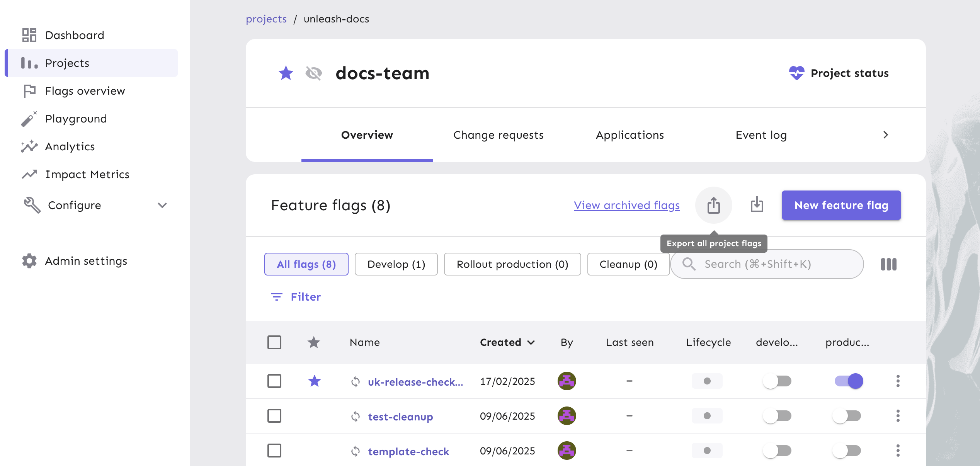Toggle production environment for uk-release-check flag
The width and height of the screenshot is (980, 466).
[x=848, y=381]
